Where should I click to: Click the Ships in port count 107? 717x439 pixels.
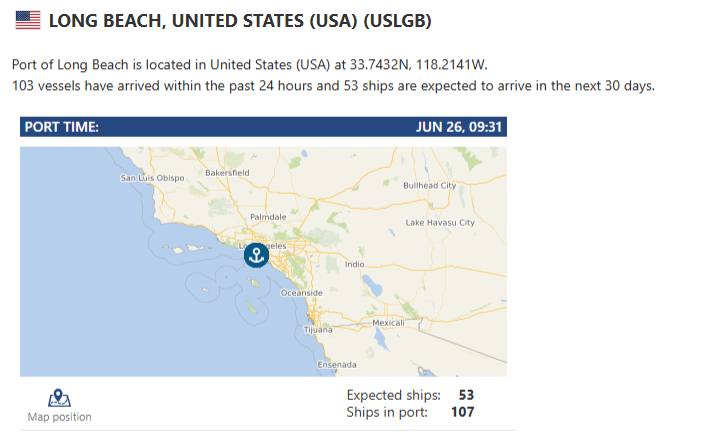(462, 412)
